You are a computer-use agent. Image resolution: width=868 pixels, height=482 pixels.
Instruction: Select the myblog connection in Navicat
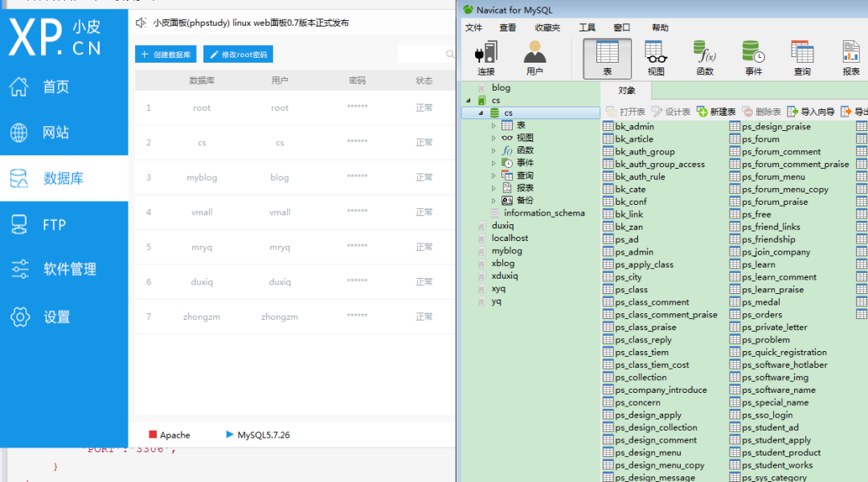506,251
